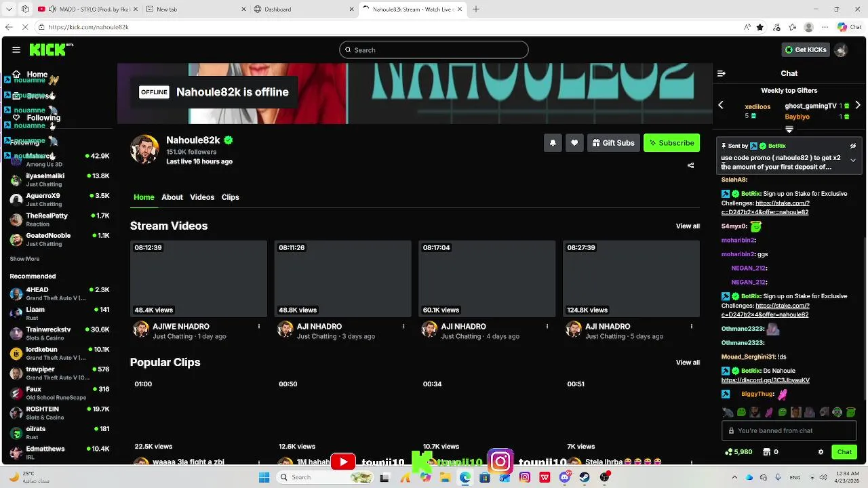
Task: Click the Get KICKs button
Action: point(806,49)
